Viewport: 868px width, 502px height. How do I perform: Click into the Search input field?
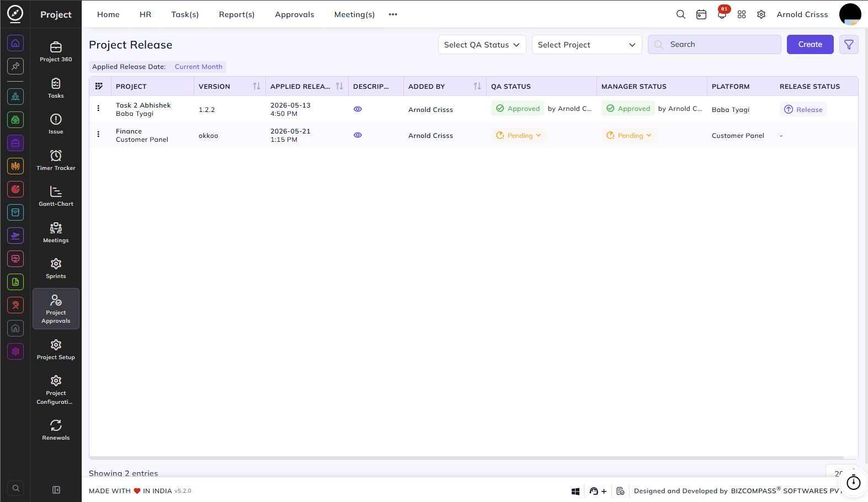pyautogui.click(x=715, y=45)
